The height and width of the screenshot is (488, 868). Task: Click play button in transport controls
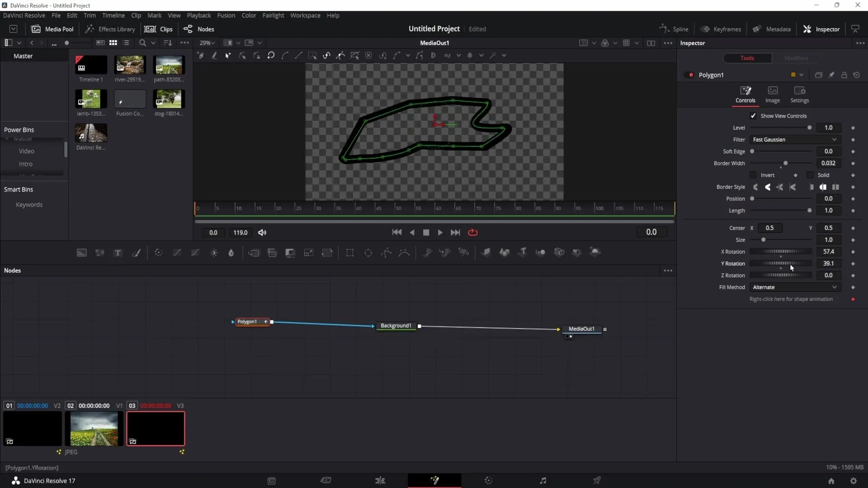[439, 232]
